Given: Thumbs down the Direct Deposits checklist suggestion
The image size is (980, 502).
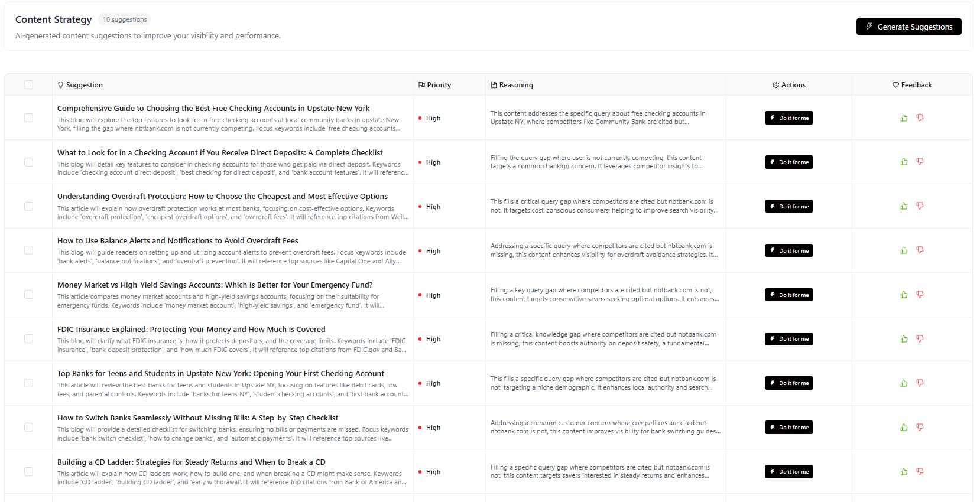Looking at the screenshot, I should coord(920,162).
